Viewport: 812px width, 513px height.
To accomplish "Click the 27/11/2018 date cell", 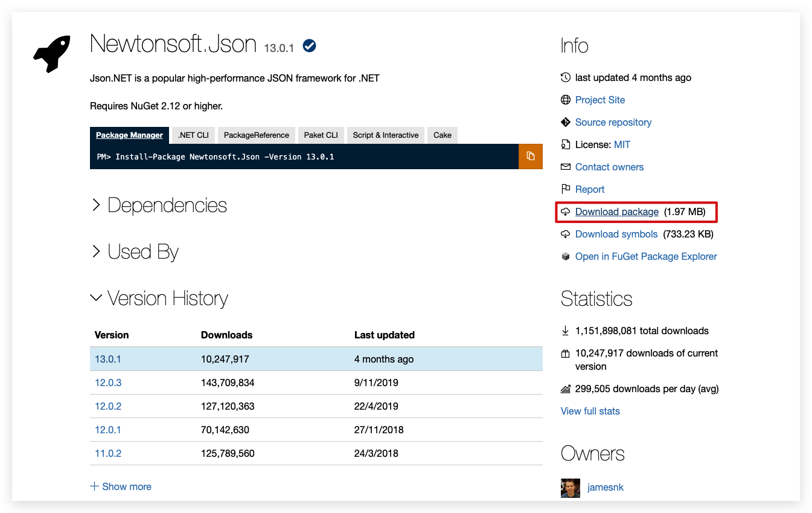I will pos(379,430).
